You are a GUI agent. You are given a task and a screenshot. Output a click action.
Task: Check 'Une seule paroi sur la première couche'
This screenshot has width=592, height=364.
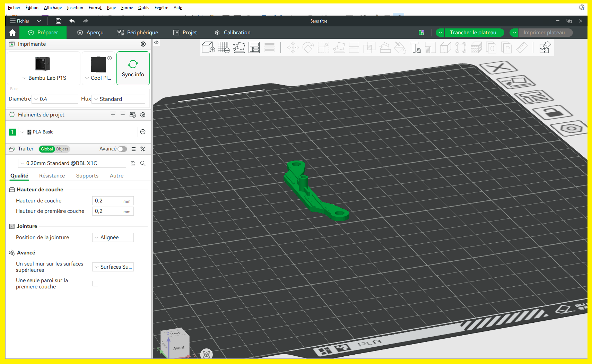coord(95,284)
